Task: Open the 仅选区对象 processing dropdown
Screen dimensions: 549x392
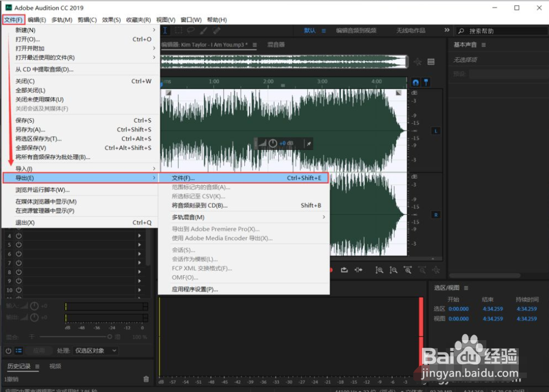Action: pyautogui.click(x=96, y=350)
